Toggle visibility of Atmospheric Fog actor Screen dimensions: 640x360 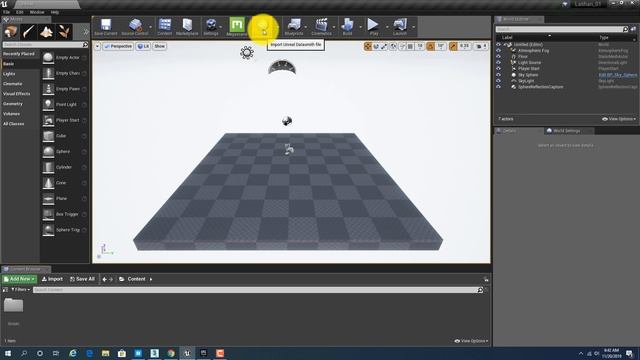click(498, 51)
